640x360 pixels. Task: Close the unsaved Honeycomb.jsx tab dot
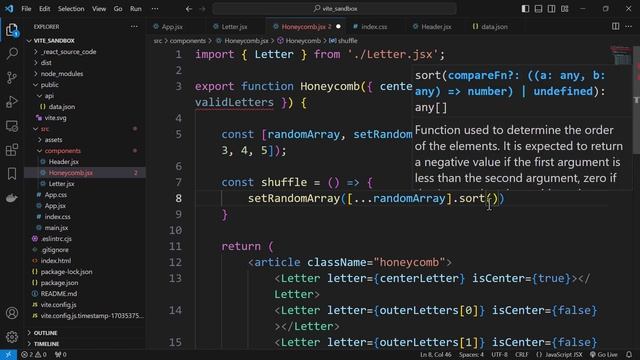[x=338, y=27]
